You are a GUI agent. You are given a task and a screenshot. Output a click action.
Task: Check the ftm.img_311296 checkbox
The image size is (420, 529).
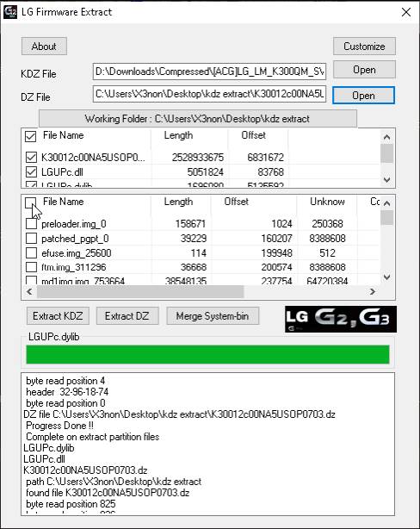pyautogui.click(x=31, y=267)
